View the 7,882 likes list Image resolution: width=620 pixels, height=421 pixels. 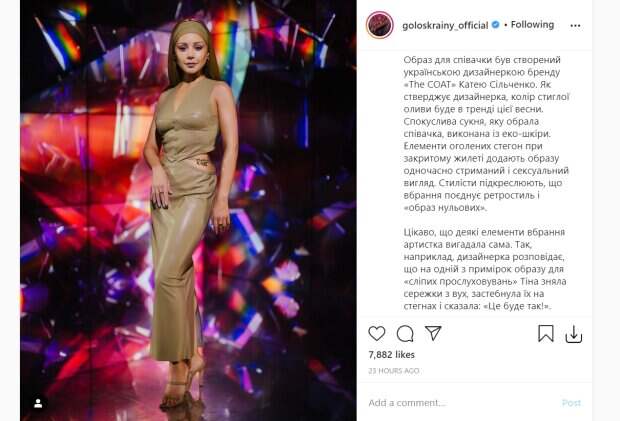click(x=391, y=355)
